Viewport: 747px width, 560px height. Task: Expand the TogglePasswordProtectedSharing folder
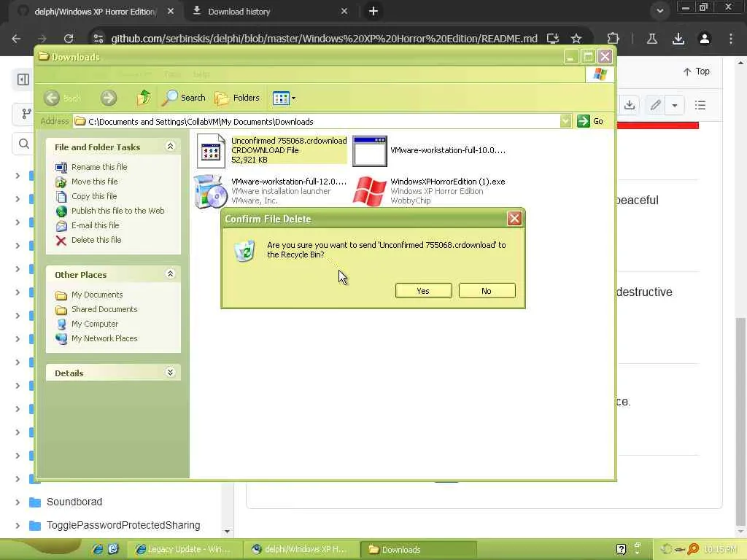click(x=18, y=525)
